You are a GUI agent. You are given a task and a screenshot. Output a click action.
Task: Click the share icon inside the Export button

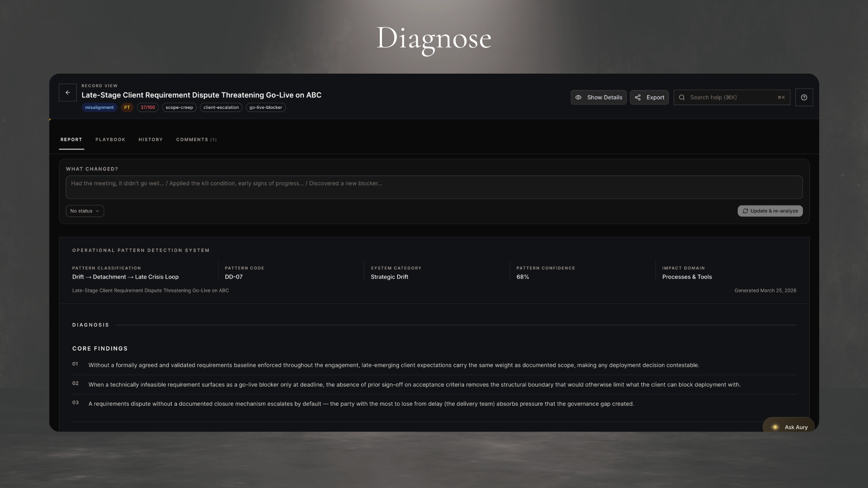point(638,97)
